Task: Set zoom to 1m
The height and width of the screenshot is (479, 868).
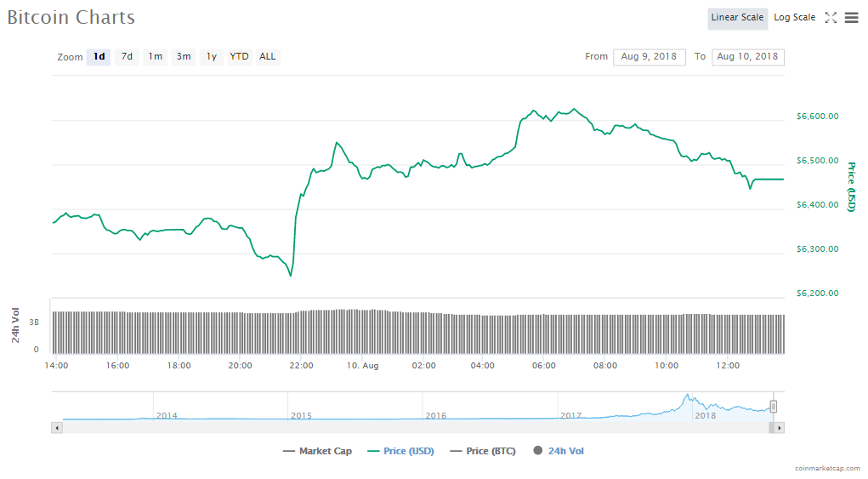Action: (x=155, y=57)
